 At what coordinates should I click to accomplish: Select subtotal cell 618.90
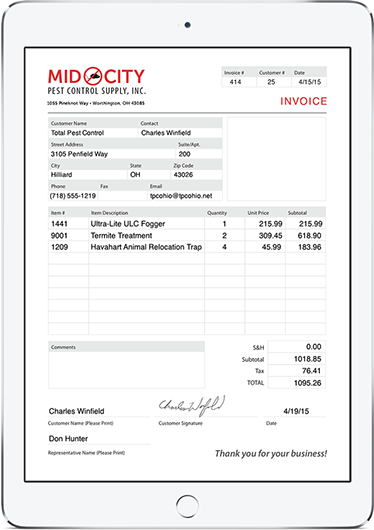[306, 236]
